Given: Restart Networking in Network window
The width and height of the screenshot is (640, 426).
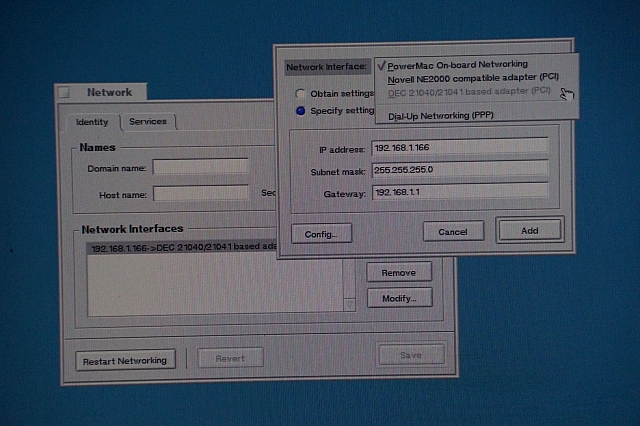Looking at the screenshot, I should [125, 361].
